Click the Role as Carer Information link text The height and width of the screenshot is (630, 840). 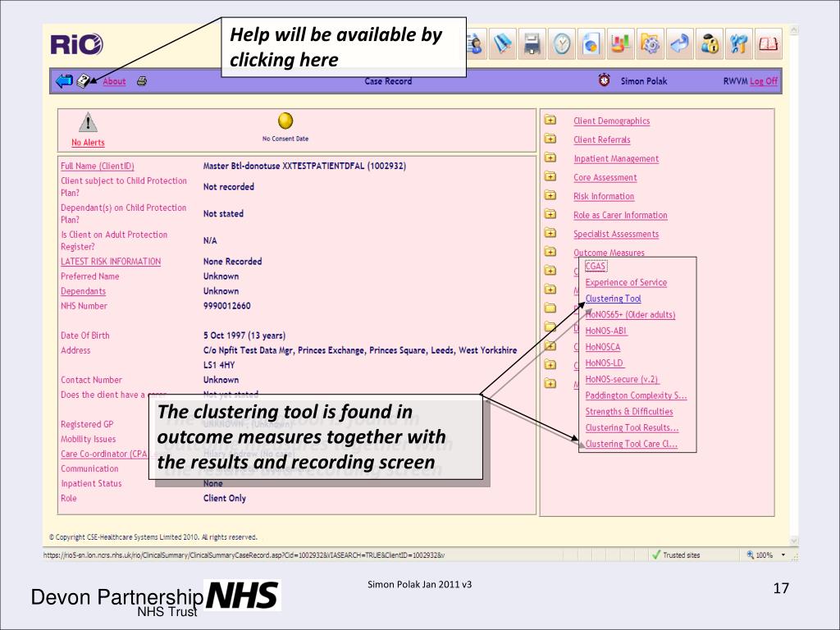pyautogui.click(x=620, y=215)
